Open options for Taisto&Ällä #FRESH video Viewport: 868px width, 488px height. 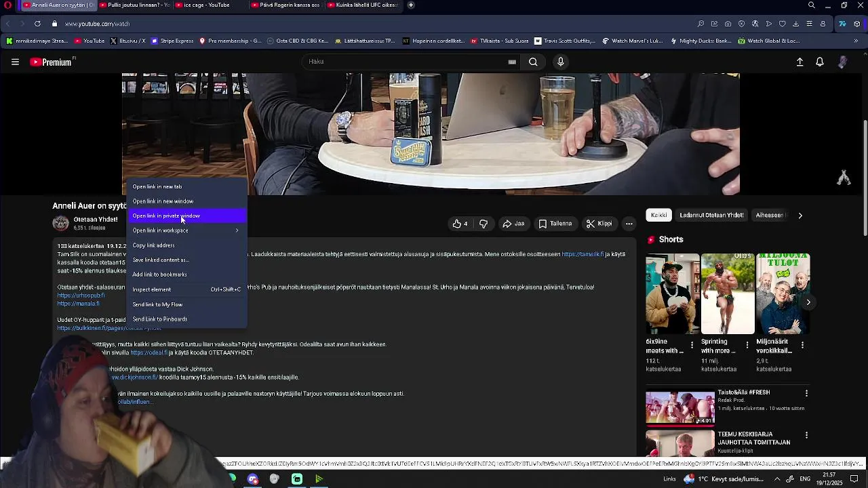806,393
